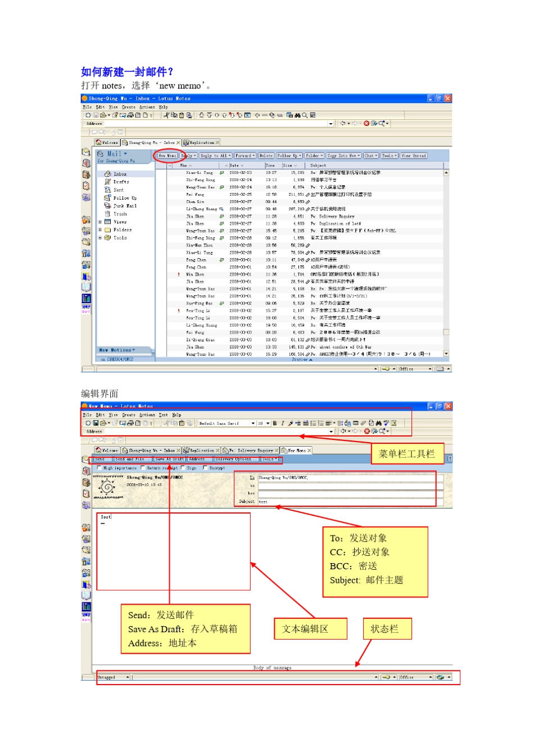Expand the Tools tree node in Mail pane
This screenshot has width=534, height=756.
point(100,238)
